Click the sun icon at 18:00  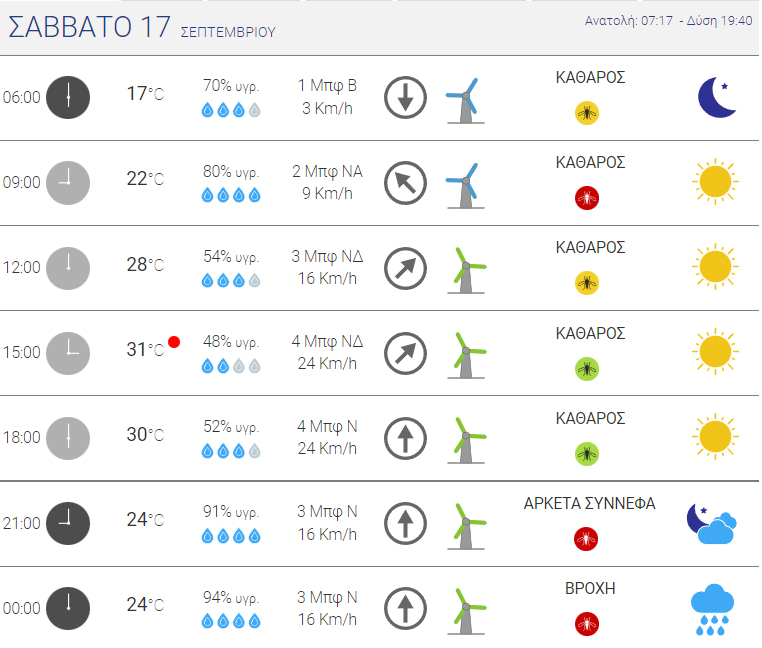pyautogui.click(x=715, y=437)
